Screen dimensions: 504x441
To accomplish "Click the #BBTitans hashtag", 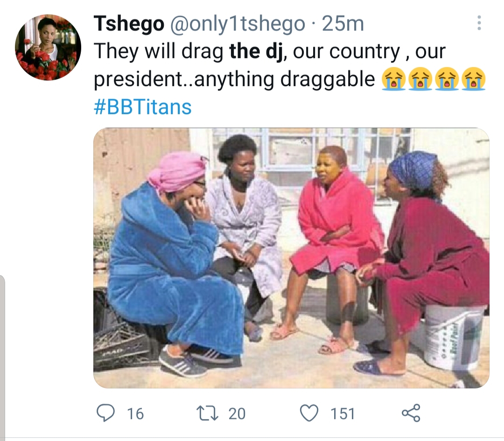I will tap(143, 107).
